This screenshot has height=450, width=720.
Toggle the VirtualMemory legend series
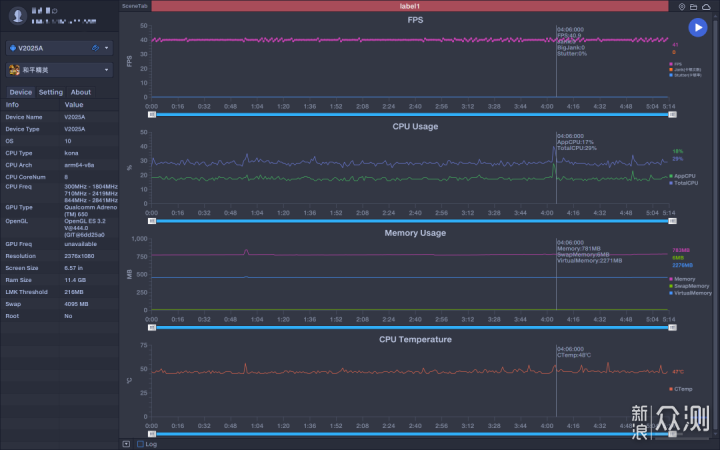pyautogui.click(x=690, y=293)
